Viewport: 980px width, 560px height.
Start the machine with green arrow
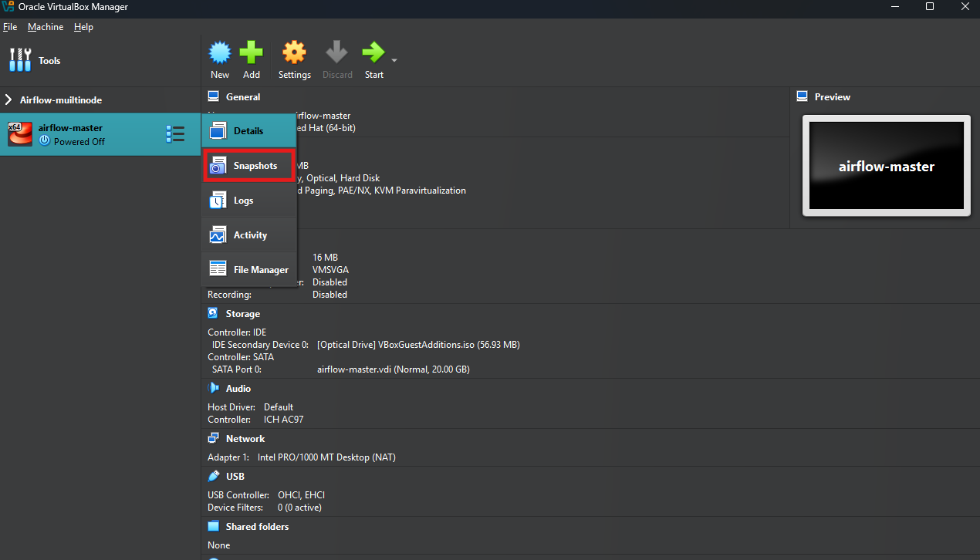point(373,52)
